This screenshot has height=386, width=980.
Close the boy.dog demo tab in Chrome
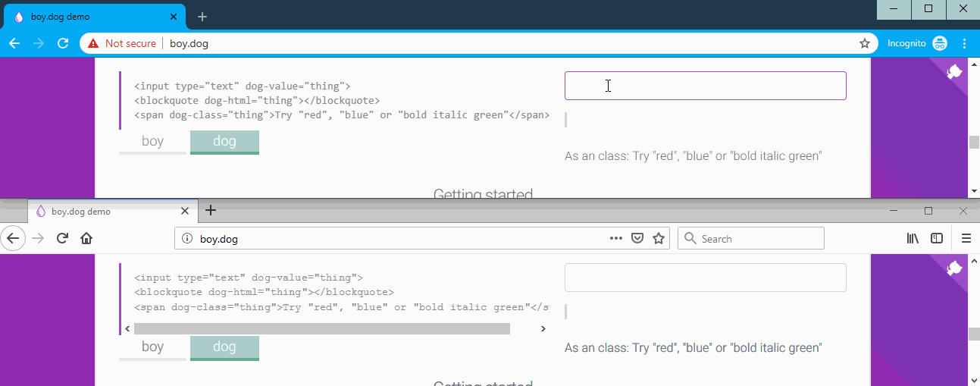pos(174,17)
